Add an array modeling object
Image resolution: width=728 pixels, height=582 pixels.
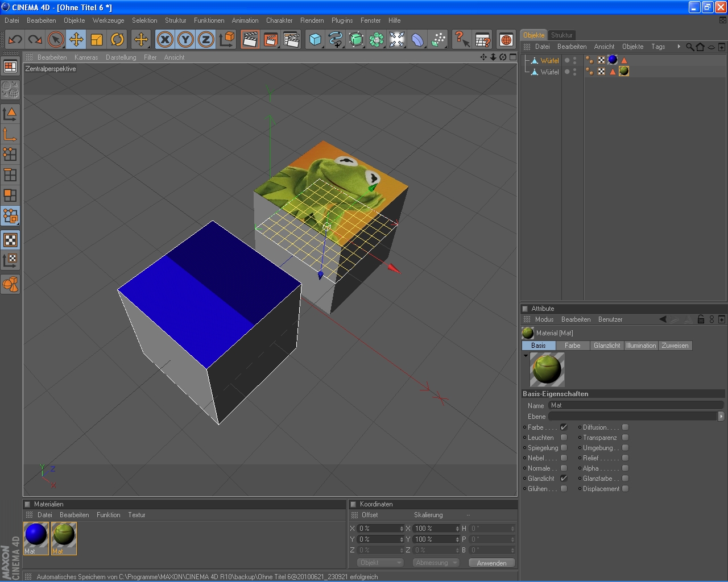pyautogui.click(x=377, y=39)
